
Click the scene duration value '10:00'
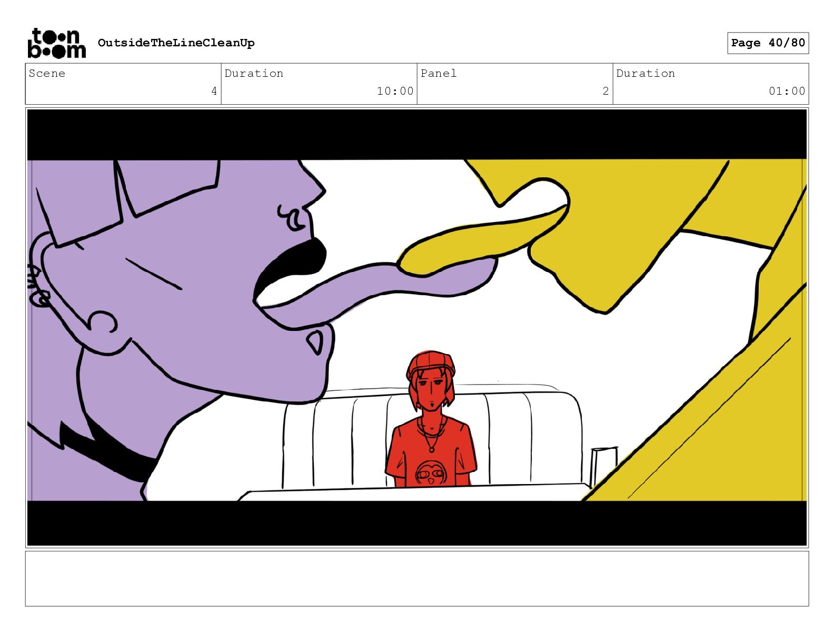click(395, 91)
